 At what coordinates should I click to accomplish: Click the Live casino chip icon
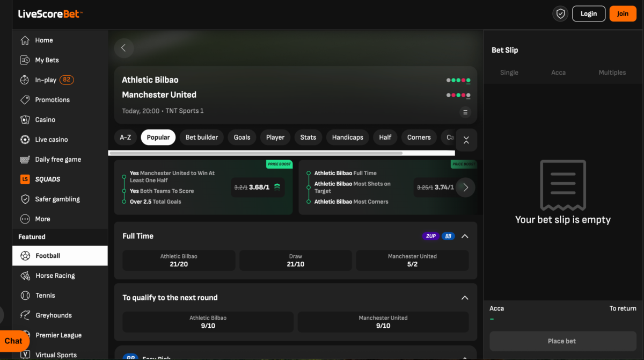coord(25,140)
